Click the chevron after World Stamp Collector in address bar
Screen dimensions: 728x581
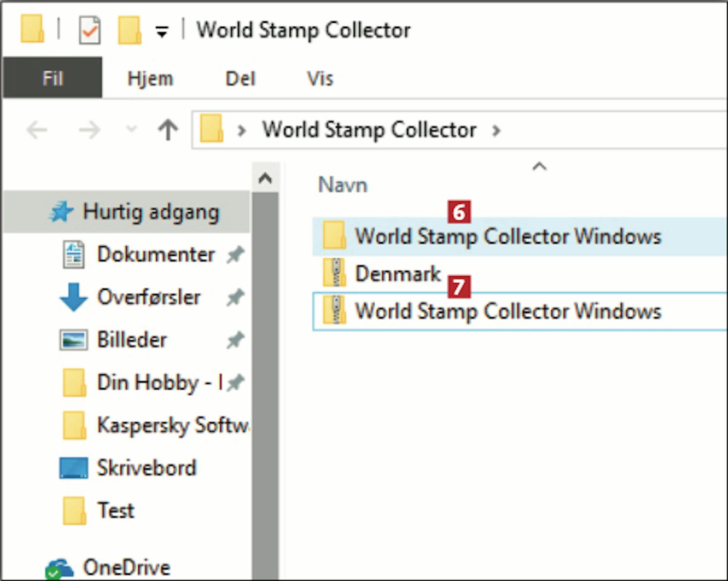pos(496,131)
